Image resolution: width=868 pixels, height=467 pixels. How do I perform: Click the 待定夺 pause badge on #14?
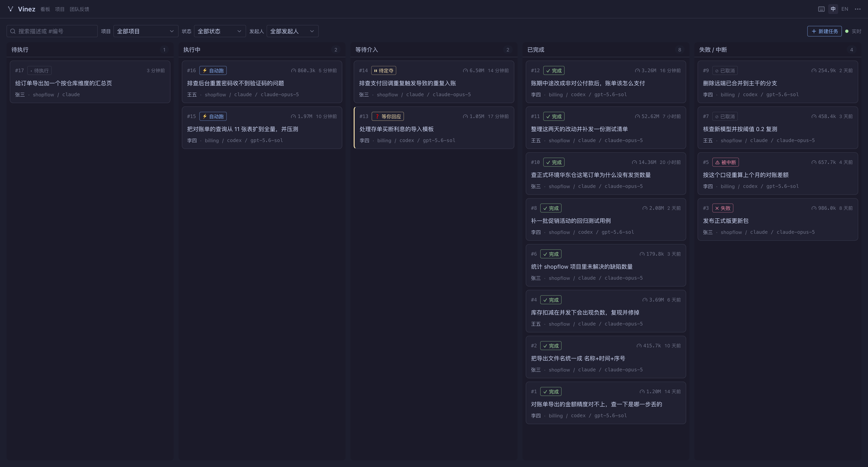[x=384, y=70]
